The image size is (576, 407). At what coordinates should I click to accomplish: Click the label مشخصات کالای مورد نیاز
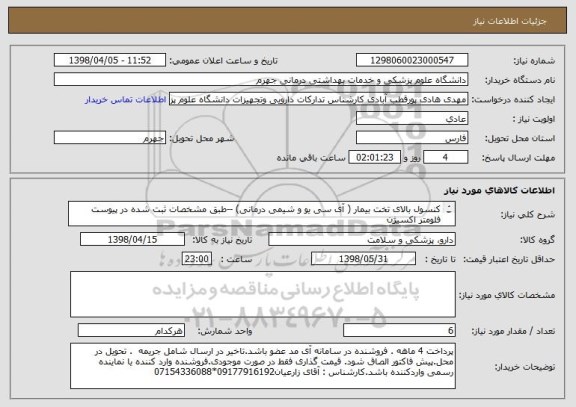(507, 295)
